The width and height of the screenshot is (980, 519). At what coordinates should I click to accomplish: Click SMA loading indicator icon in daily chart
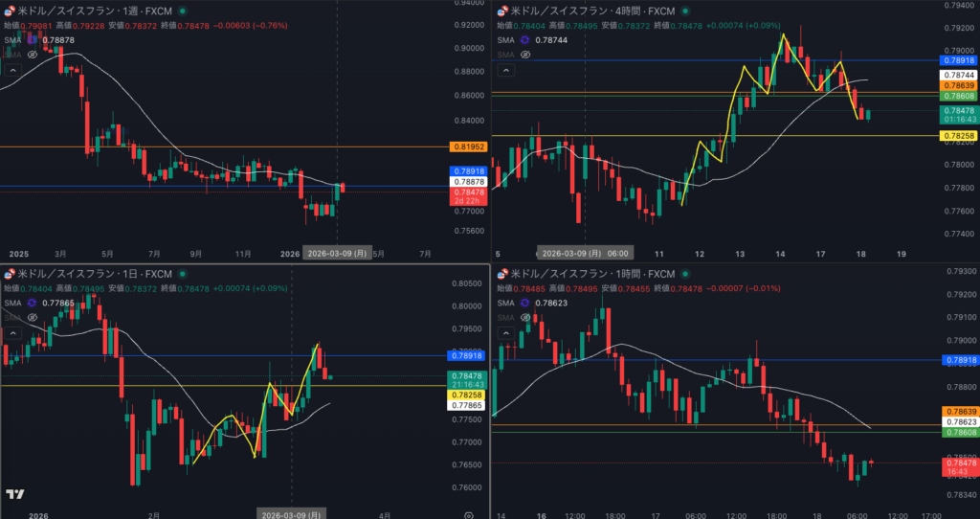tap(32, 302)
